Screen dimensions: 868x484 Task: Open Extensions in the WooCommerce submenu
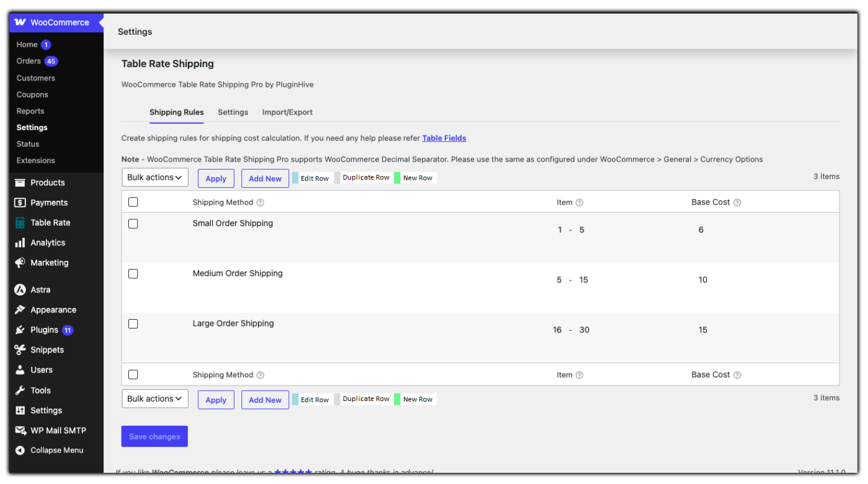[36, 161]
